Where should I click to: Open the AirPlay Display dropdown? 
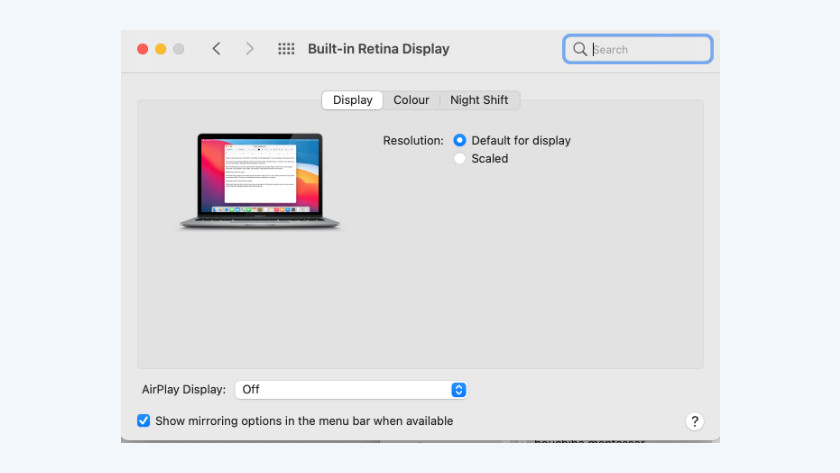351,389
